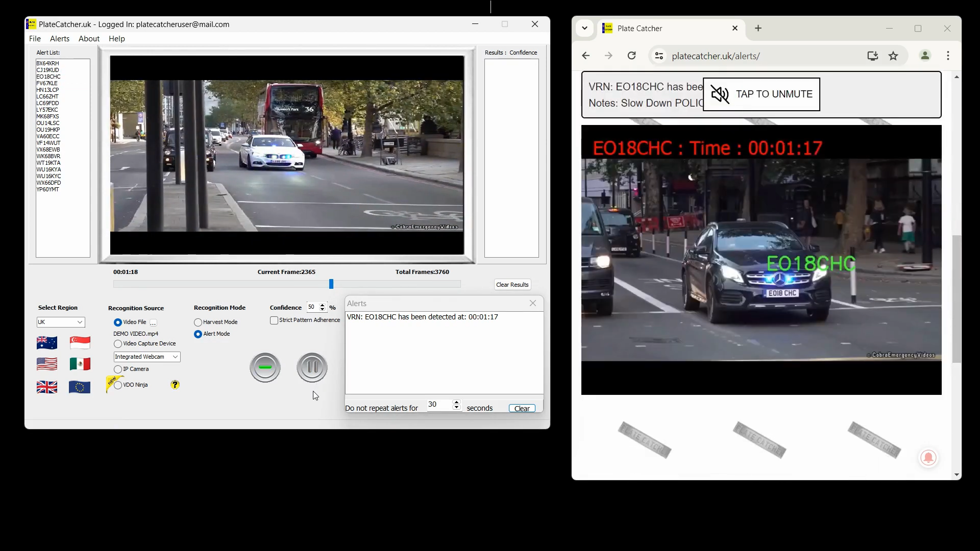Go forward in the browser
Screen dimensions: 980x551
point(608,56)
